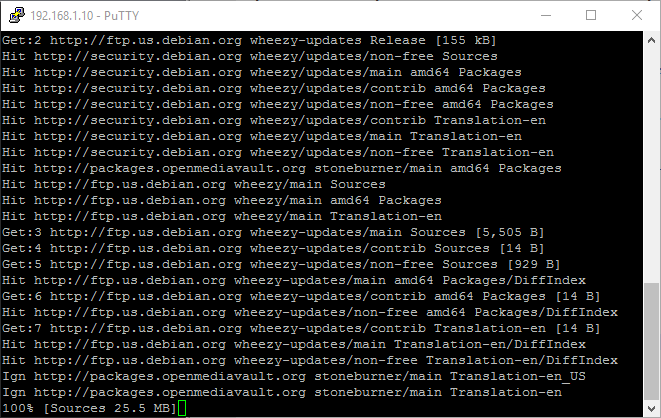Click the 'wheezy/main Sources' line

tap(193, 185)
